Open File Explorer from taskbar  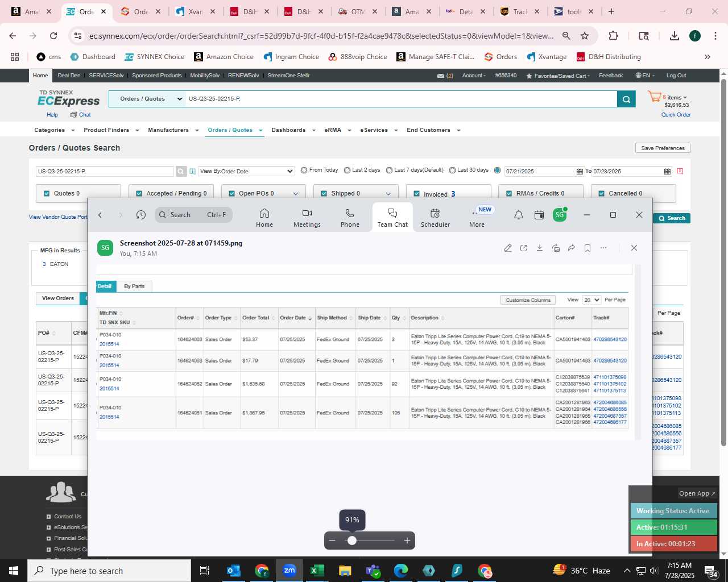[x=345, y=571]
